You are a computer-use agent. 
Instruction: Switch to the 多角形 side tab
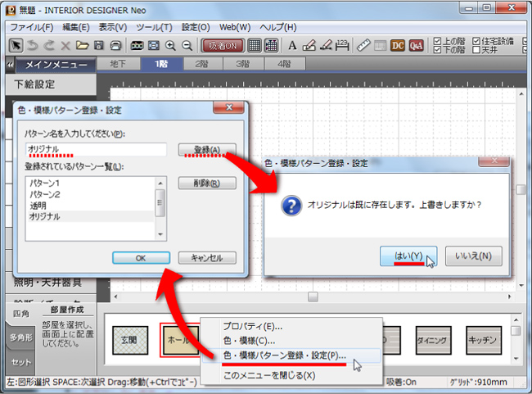(21, 337)
